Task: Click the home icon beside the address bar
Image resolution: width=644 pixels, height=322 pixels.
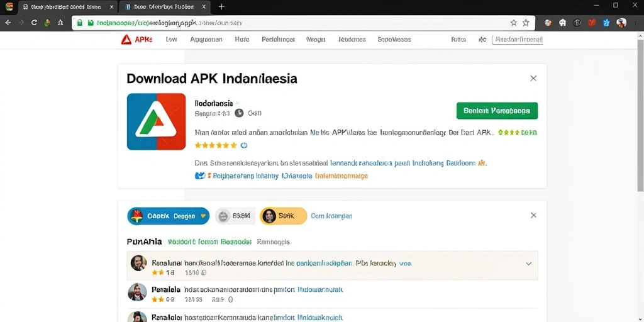Action: coord(60,23)
